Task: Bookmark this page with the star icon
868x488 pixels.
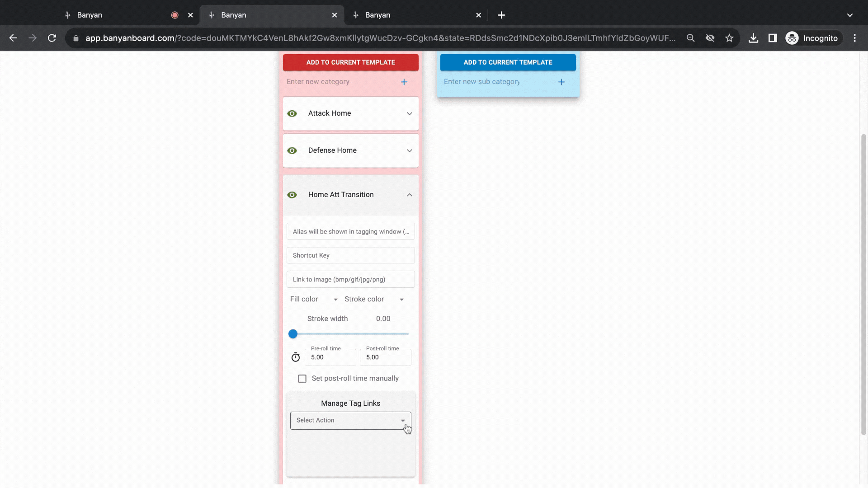Action: pos(729,38)
